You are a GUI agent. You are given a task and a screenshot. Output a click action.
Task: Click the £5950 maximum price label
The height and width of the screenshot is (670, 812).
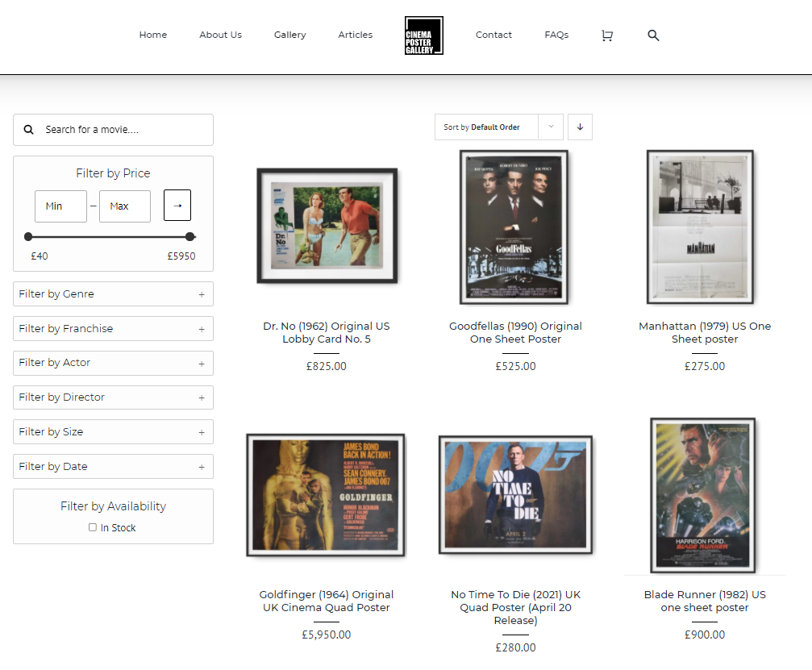pyautogui.click(x=181, y=256)
